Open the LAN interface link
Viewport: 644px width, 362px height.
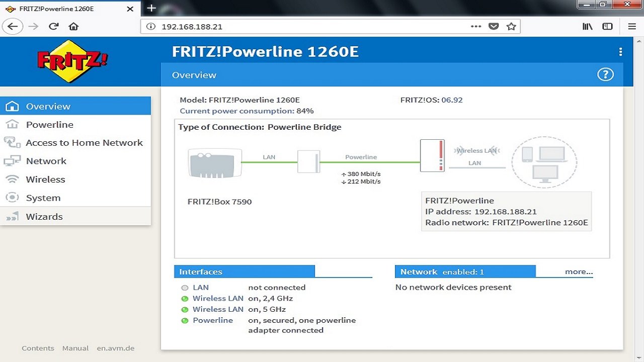(201, 288)
